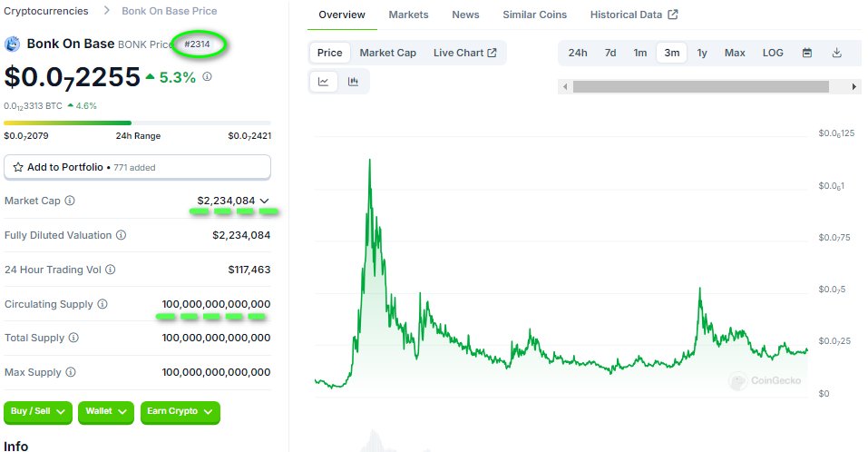Image resolution: width=868 pixels, height=452 pixels.
Task: Show Circulating Supply info icon
Action: coord(102,304)
